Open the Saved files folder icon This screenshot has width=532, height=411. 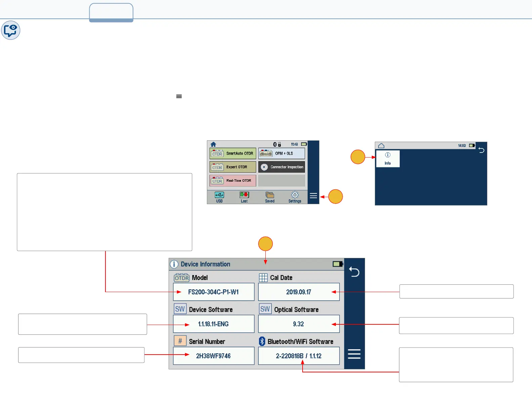click(270, 197)
